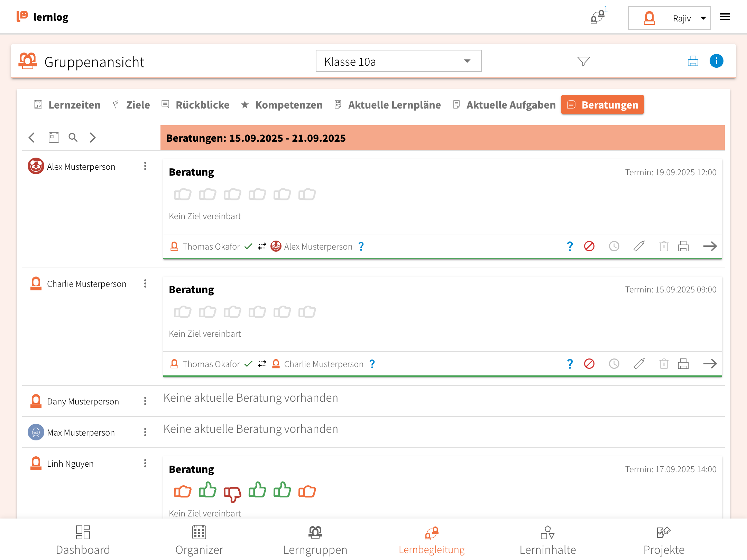The image size is (747, 560).
Task: Toggle the last thumb rating for Charlie
Action: click(x=307, y=312)
